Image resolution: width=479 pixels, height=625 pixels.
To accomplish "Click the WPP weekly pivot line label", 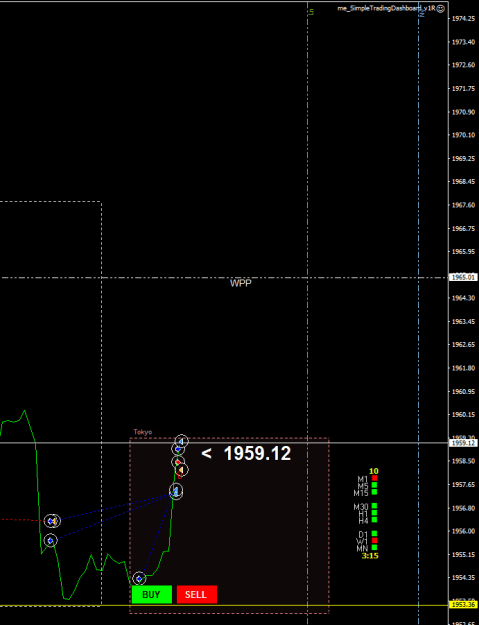I will coord(241,283).
